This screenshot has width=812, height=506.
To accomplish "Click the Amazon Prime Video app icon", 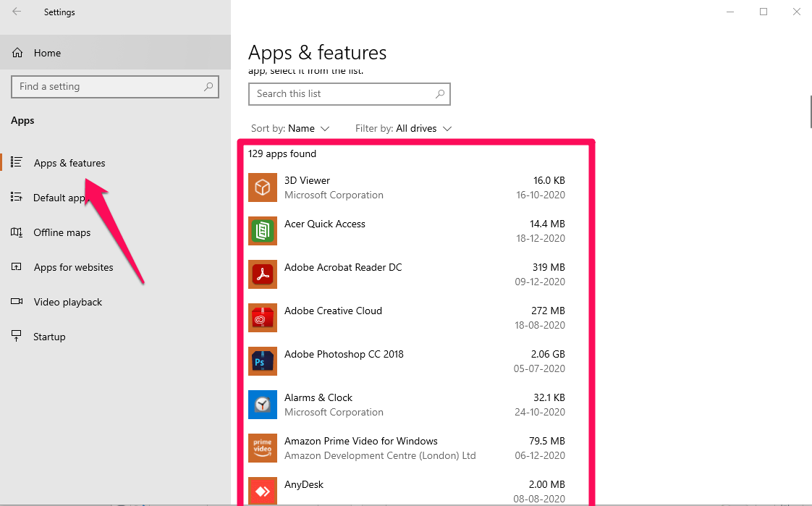I will pos(263,448).
